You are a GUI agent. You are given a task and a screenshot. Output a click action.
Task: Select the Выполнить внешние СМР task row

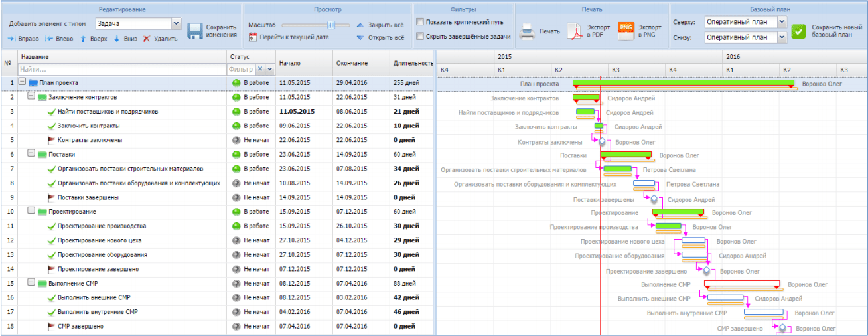pos(217,297)
